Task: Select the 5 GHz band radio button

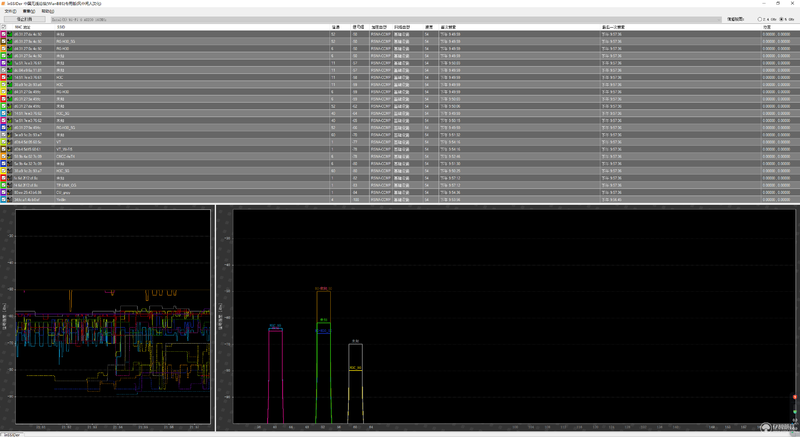Action: tap(782, 19)
